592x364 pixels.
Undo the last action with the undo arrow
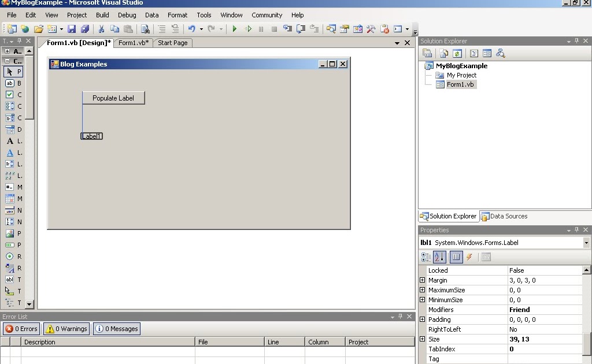[192, 29]
